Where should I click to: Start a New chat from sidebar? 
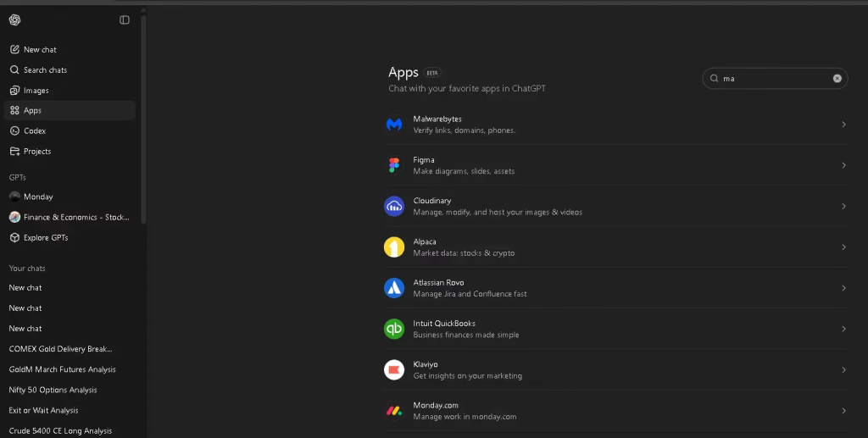click(40, 50)
